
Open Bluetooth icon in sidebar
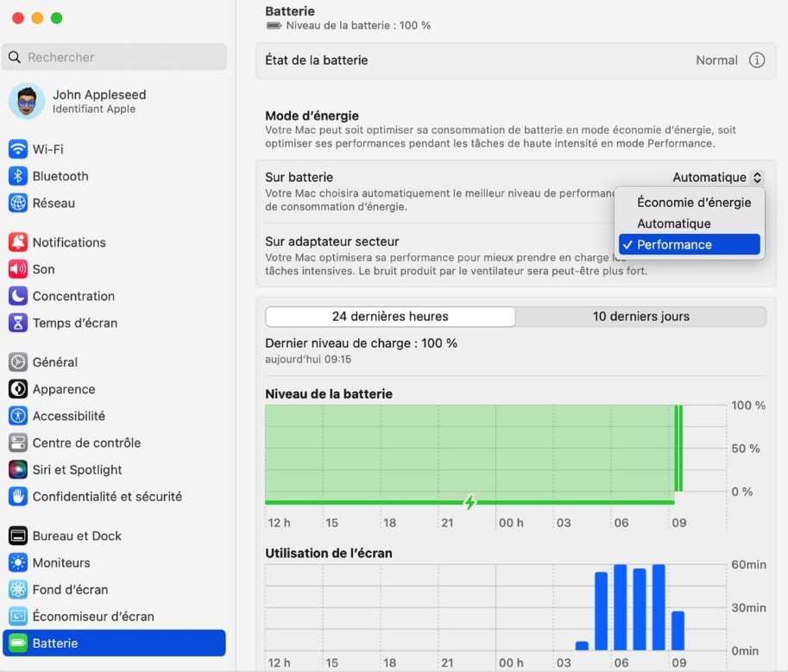point(18,176)
